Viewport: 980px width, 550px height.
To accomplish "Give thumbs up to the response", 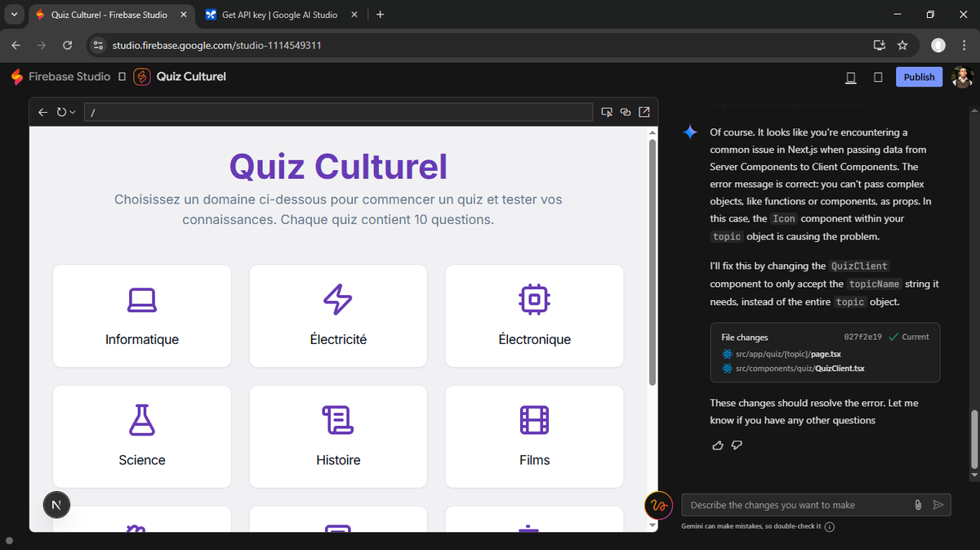I will (718, 445).
